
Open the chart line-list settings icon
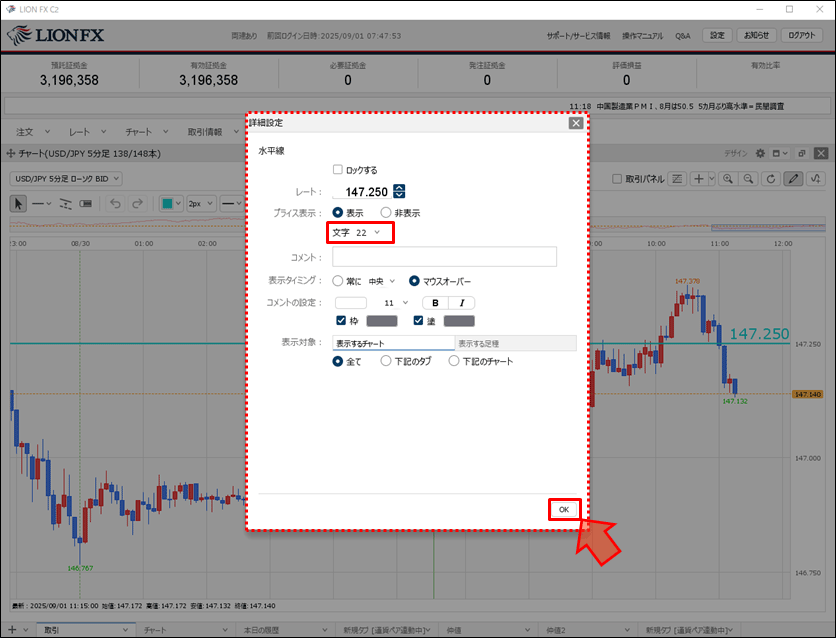pyautogui.click(x=677, y=179)
